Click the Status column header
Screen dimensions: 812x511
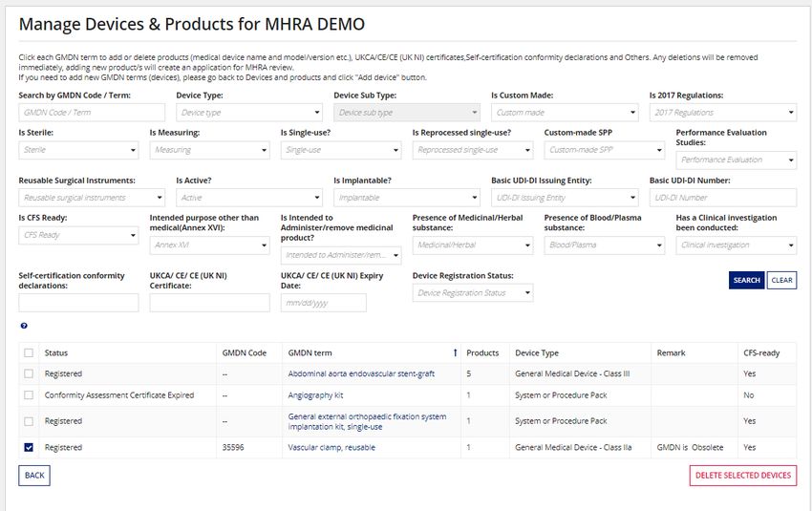pos(56,353)
